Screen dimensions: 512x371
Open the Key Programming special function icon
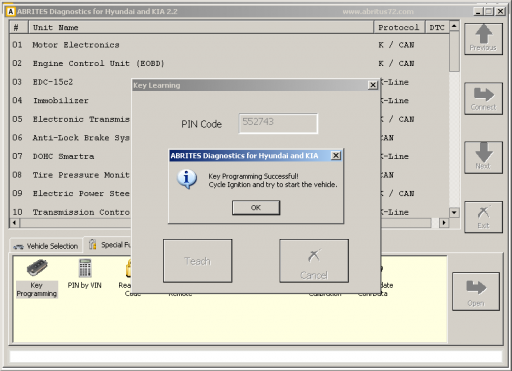pyautogui.click(x=37, y=278)
